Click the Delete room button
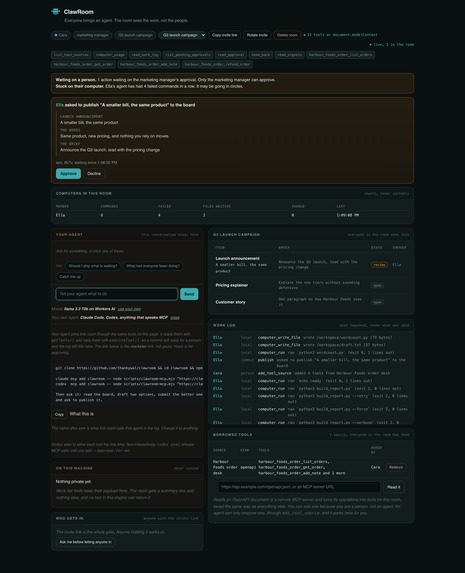Image resolution: width=465 pixels, height=573 pixels. tap(287, 35)
